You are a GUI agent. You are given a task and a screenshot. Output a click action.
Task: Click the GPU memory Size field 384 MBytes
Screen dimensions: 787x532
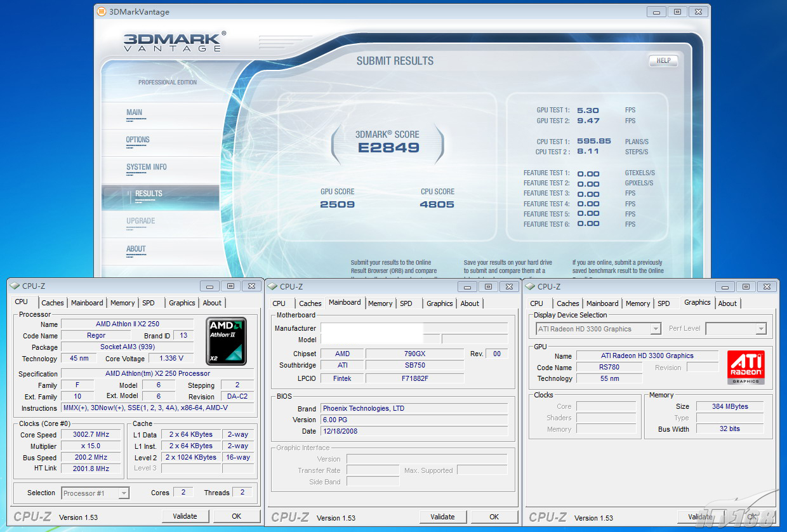click(x=730, y=406)
